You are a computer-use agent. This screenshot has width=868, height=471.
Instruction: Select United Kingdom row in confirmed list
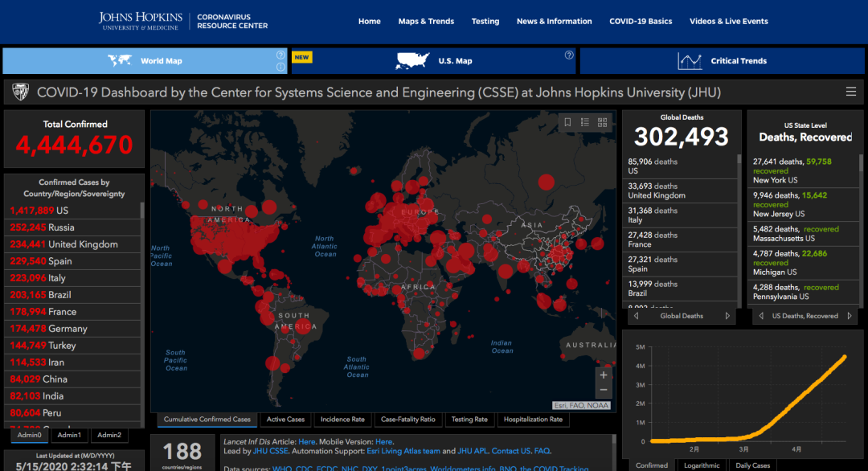(72, 244)
